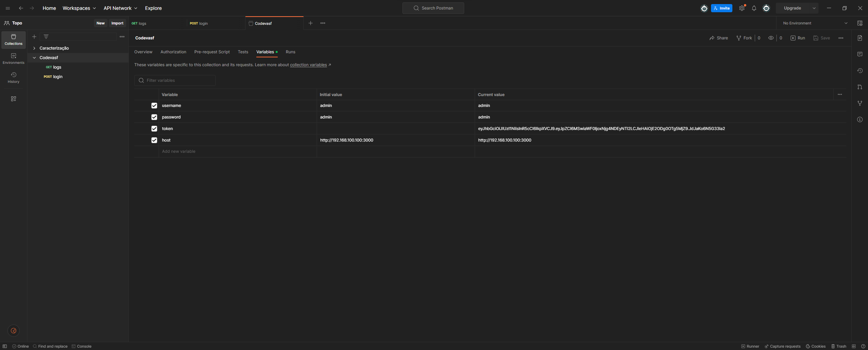Open Collections in the sidebar

pyautogui.click(x=14, y=40)
